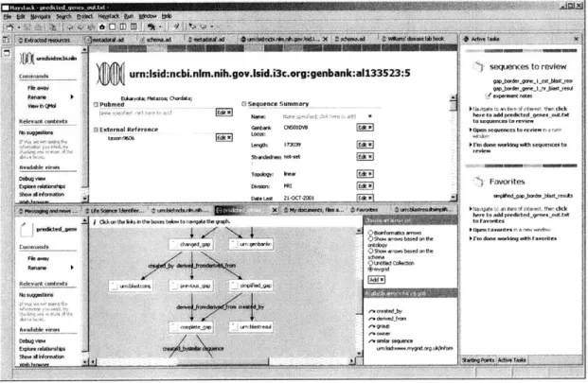Image resolution: width=588 pixels, height=383 pixels.
Task: Click the complete_gap graph node
Action: [x=191, y=327]
